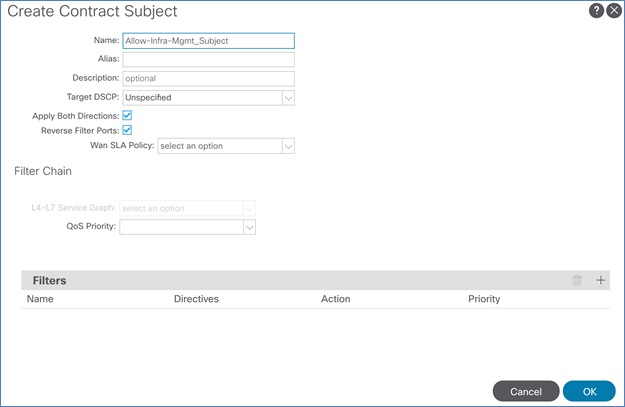625x407 pixels.
Task: Add a new filter with plus icon
Action: tap(601, 281)
